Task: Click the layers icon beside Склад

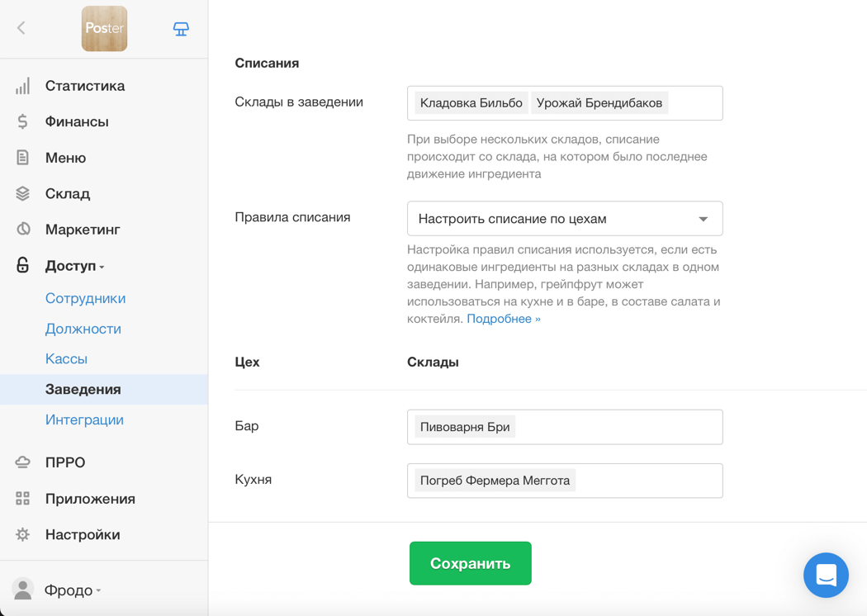Action: pyautogui.click(x=23, y=193)
